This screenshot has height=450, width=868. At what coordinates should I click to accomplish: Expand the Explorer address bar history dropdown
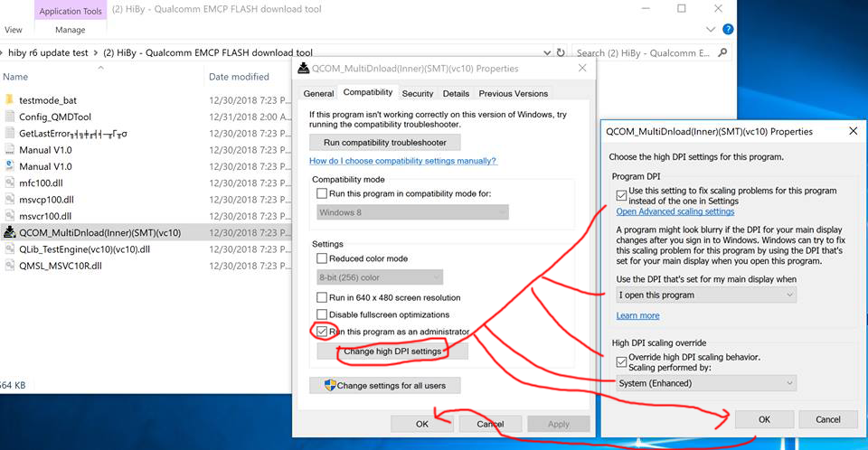click(x=547, y=52)
